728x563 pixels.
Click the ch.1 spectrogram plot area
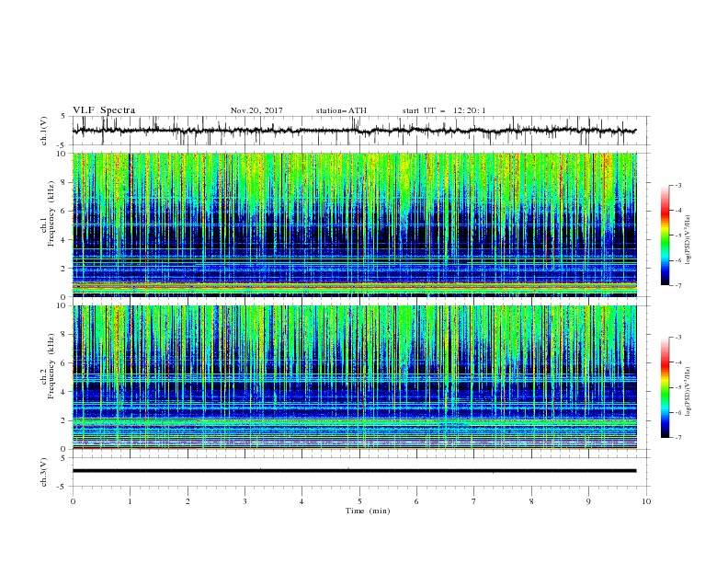pyautogui.click(x=355, y=224)
